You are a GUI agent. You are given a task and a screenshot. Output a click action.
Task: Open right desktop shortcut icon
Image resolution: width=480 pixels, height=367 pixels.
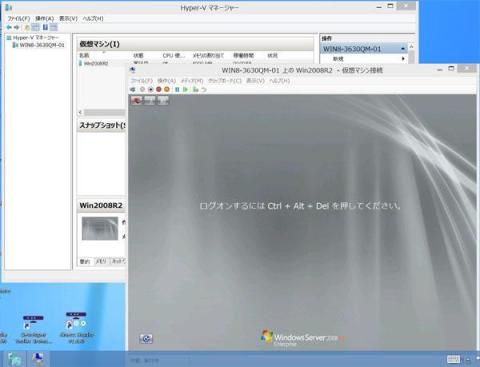[76, 328]
